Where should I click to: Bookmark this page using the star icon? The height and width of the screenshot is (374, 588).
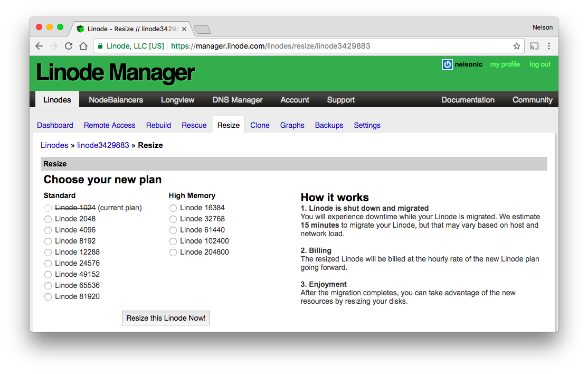517,46
